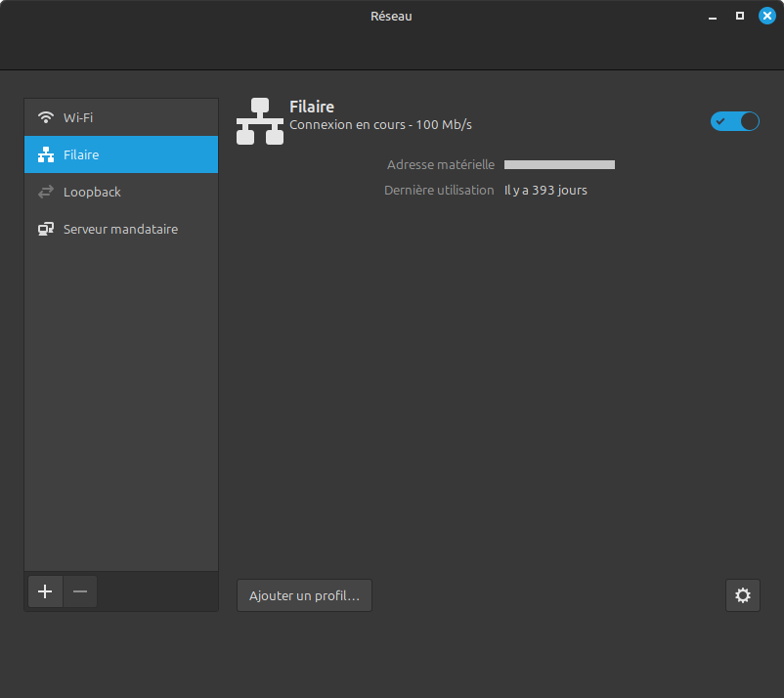Viewport: 784px width, 698px height.
Task: Select the Wi-Fi label in the sidebar
Action: pos(78,117)
